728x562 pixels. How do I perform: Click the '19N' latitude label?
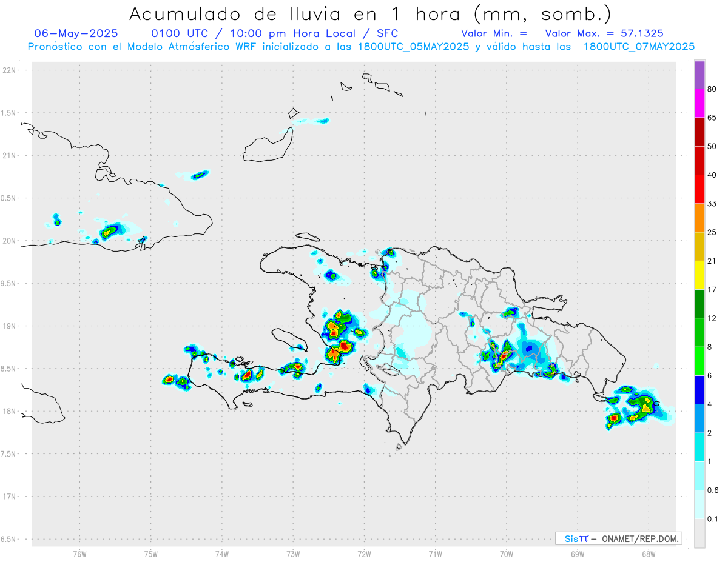(10, 326)
